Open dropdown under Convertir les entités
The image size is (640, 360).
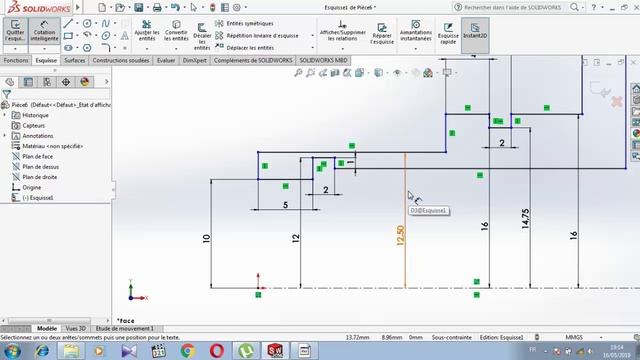[176, 49]
